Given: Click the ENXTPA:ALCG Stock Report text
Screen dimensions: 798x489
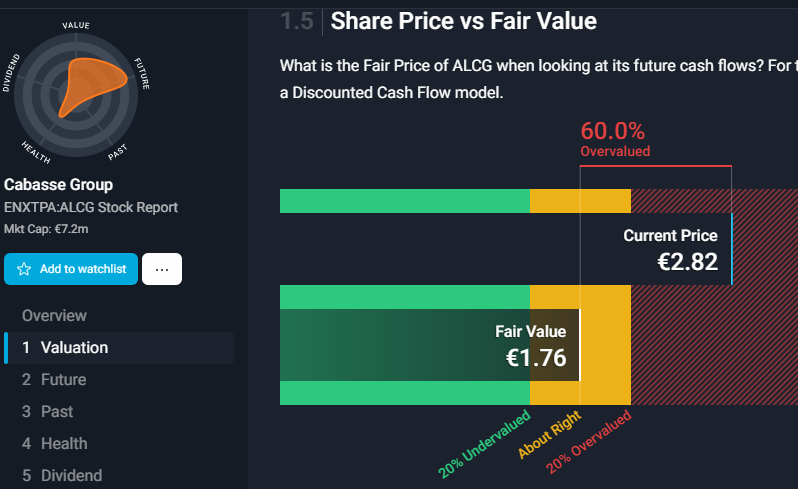Looking at the screenshot, I should (91, 208).
